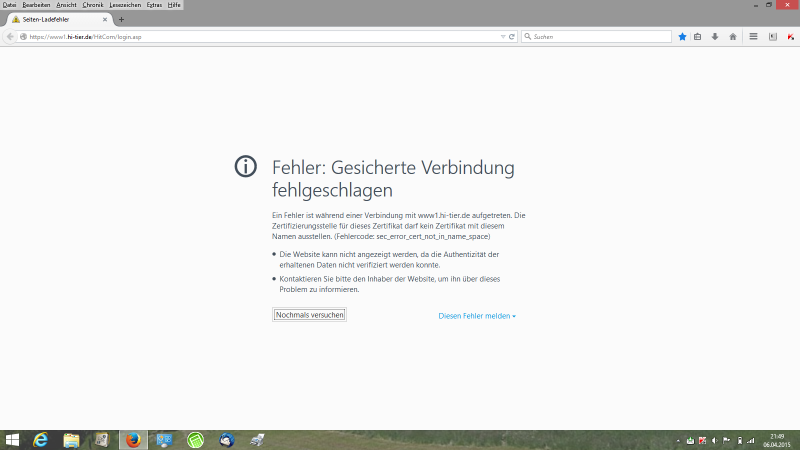
Task: Open the Extras menu
Action: [154, 5]
